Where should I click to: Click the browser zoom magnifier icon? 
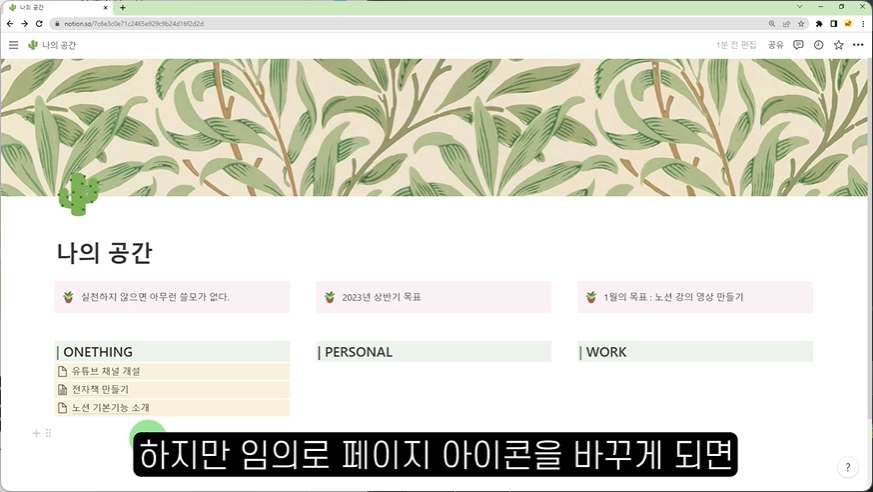(772, 23)
